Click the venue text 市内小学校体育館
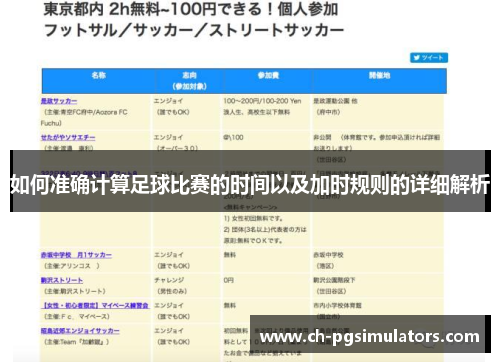 (337, 306)
